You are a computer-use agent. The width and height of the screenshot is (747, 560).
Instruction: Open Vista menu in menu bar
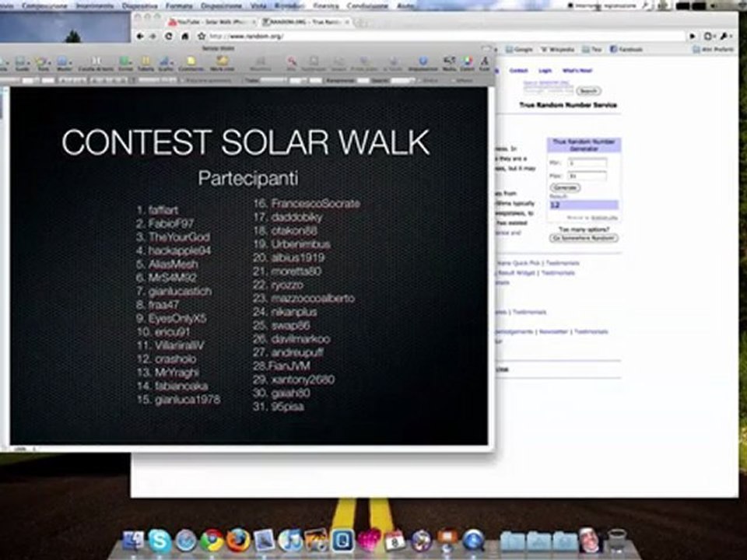(258, 5)
